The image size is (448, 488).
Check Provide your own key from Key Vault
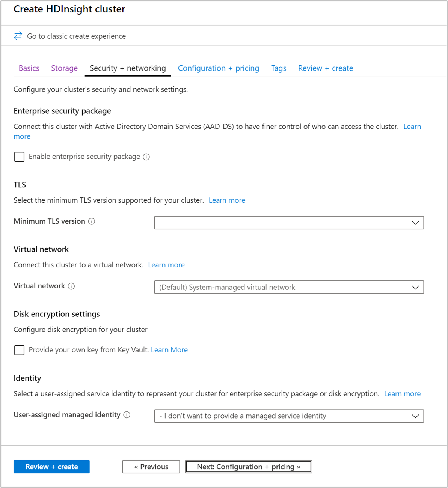click(19, 350)
